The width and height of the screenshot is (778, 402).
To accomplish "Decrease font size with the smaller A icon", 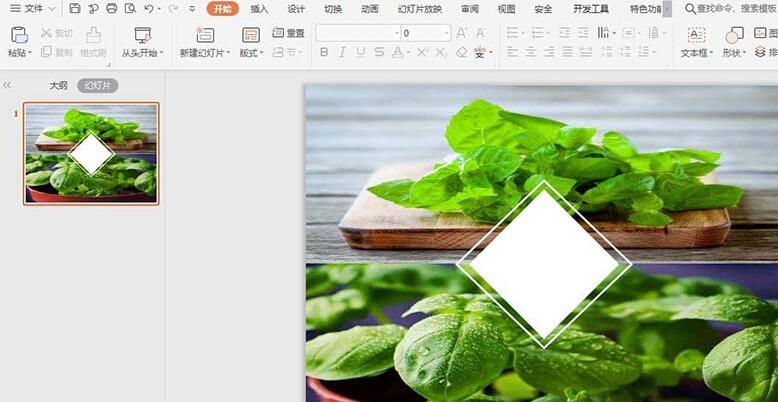I will pos(480,33).
